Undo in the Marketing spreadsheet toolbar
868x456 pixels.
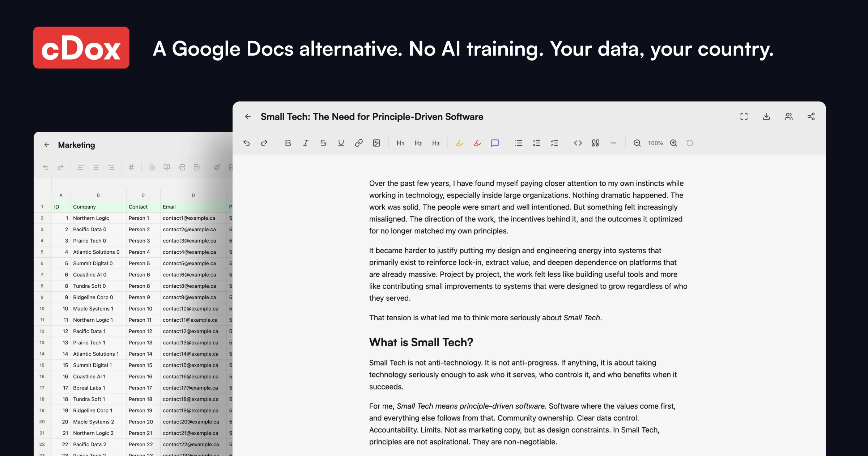(46, 167)
